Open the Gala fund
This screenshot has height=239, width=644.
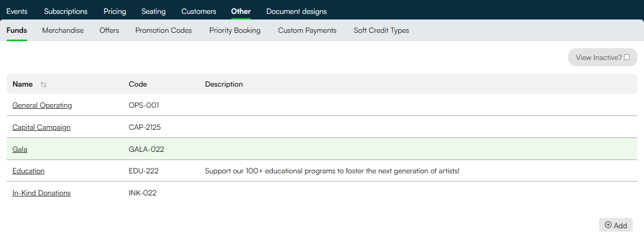click(20, 149)
